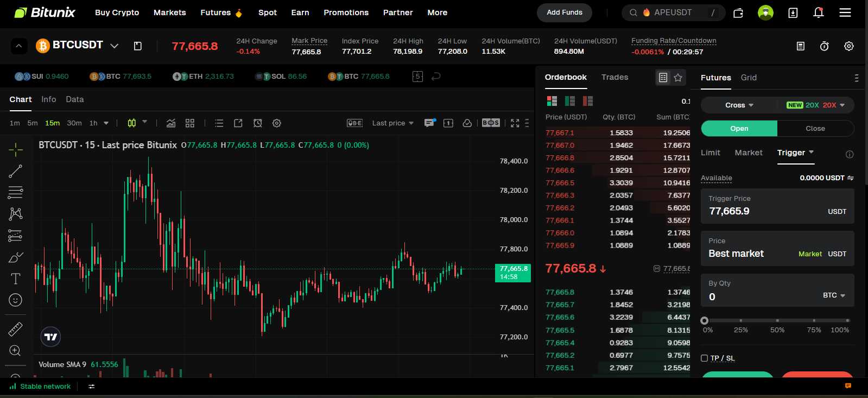Screen dimensions: 868x398
Task: Click the Add Funds button
Action: (565, 12)
